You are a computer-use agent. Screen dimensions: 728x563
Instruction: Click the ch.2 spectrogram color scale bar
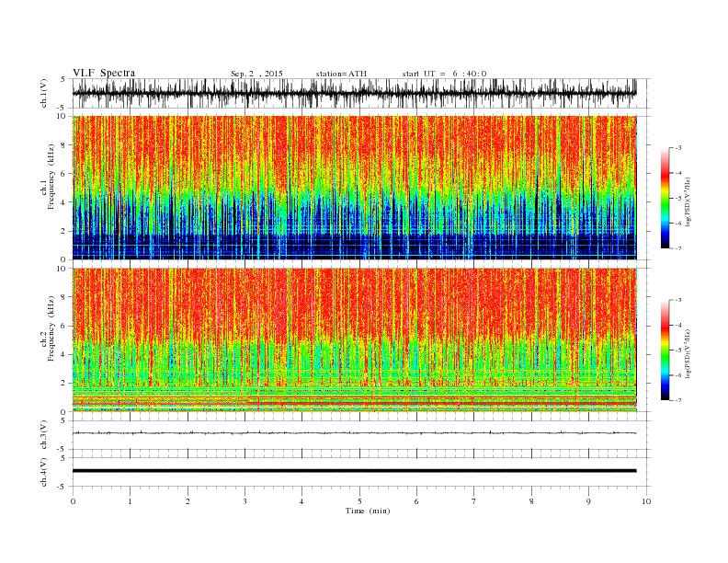(x=665, y=350)
